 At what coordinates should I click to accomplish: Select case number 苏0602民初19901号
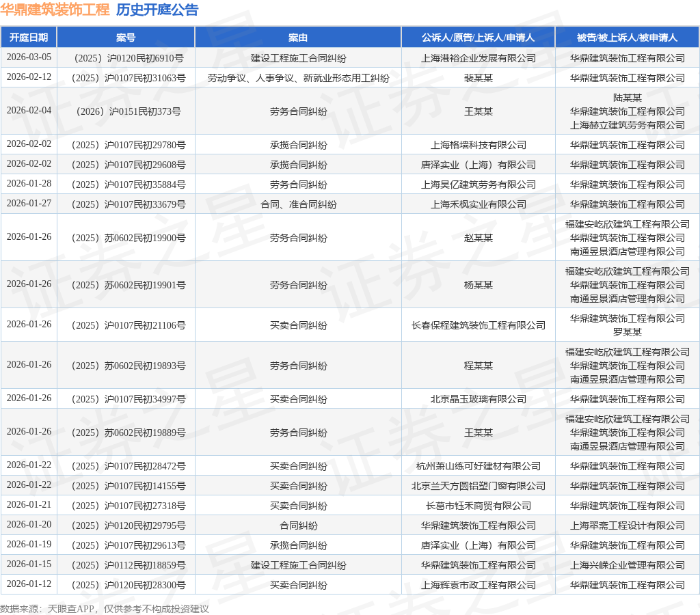129,285
